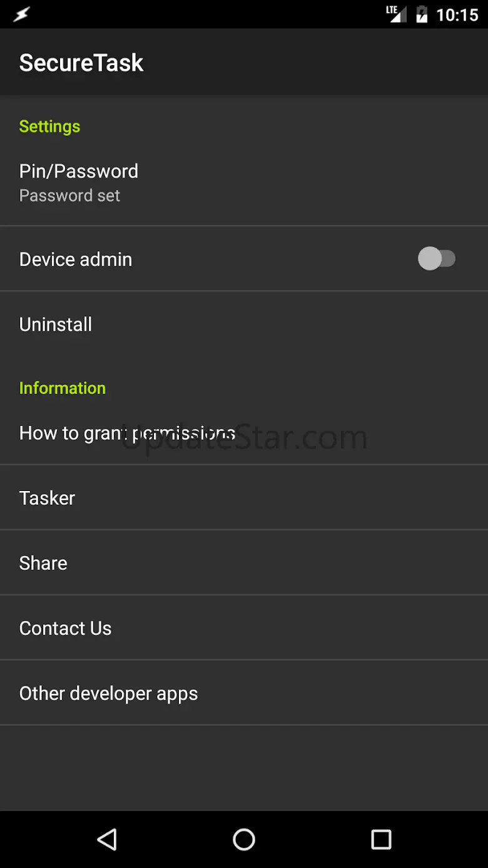
Task: Tap the Information section header
Action: coord(62,388)
